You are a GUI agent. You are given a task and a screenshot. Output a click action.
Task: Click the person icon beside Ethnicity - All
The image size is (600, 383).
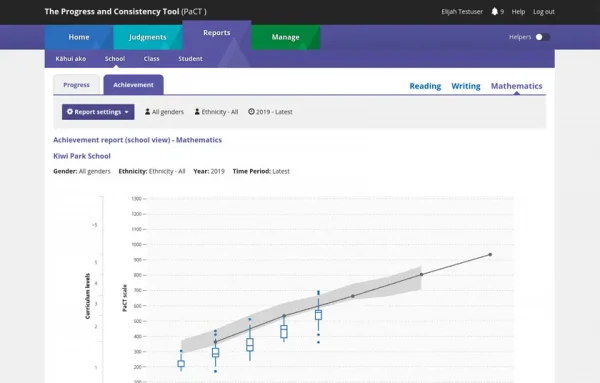click(197, 112)
